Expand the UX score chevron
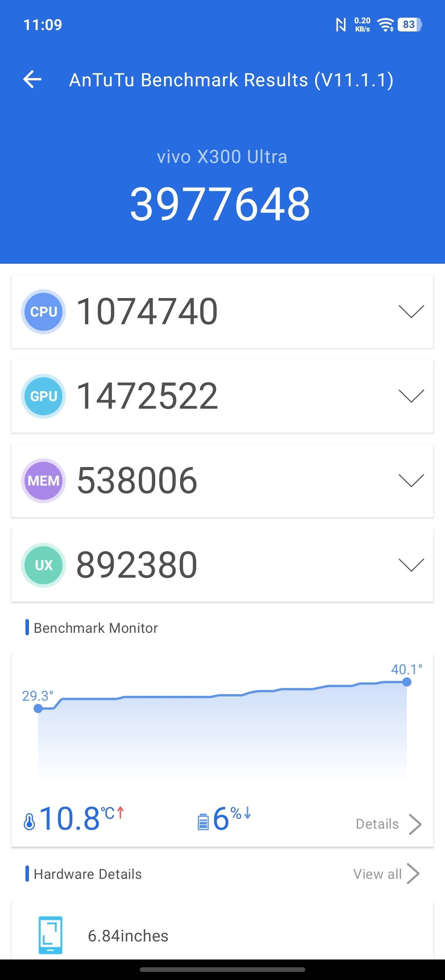This screenshot has width=445, height=980. (x=411, y=565)
